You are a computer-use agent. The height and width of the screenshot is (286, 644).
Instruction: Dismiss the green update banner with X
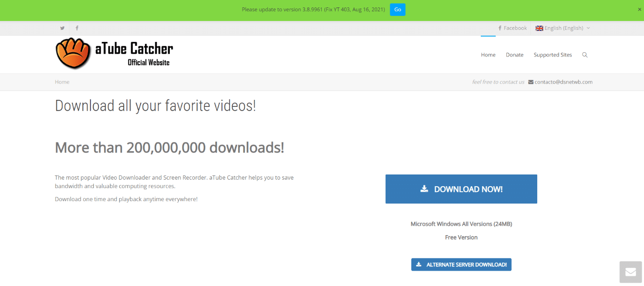(x=639, y=9)
